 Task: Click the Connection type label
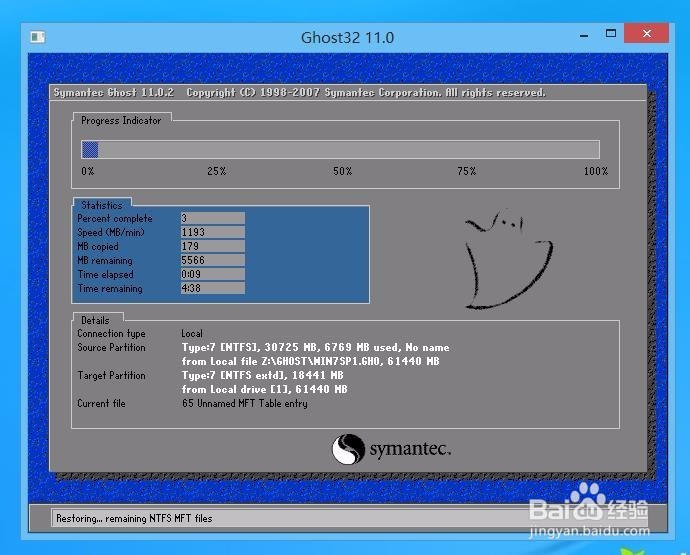(x=111, y=334)
